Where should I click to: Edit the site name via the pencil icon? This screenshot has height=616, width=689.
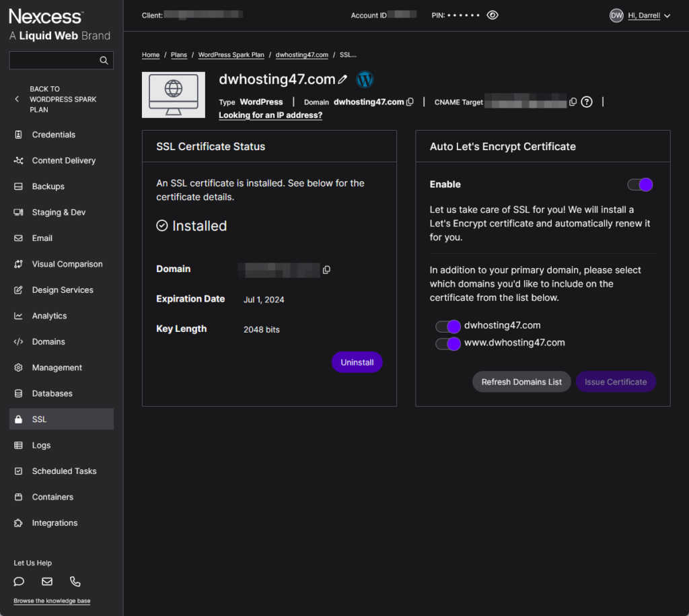tap(342, 79)
